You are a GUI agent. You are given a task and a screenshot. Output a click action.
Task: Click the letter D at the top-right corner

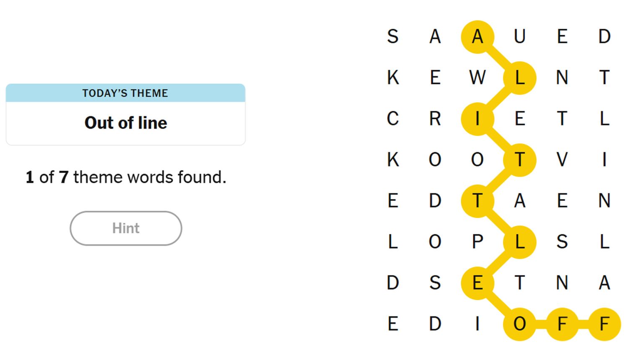[604, 37]
